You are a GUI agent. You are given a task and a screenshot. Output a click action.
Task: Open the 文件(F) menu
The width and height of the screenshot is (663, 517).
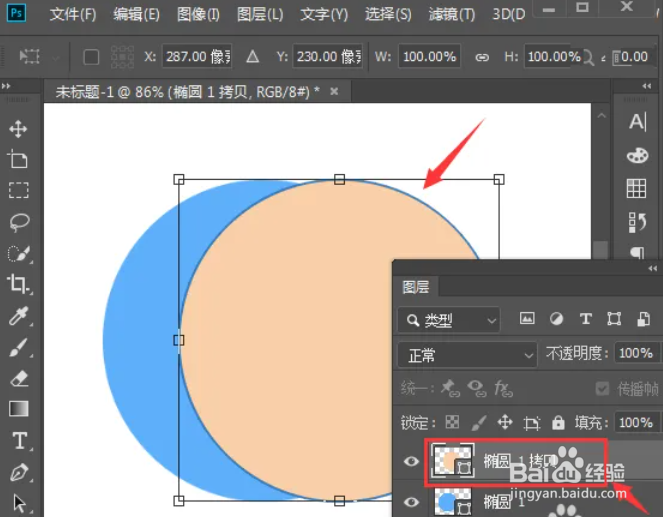point(73,14)
